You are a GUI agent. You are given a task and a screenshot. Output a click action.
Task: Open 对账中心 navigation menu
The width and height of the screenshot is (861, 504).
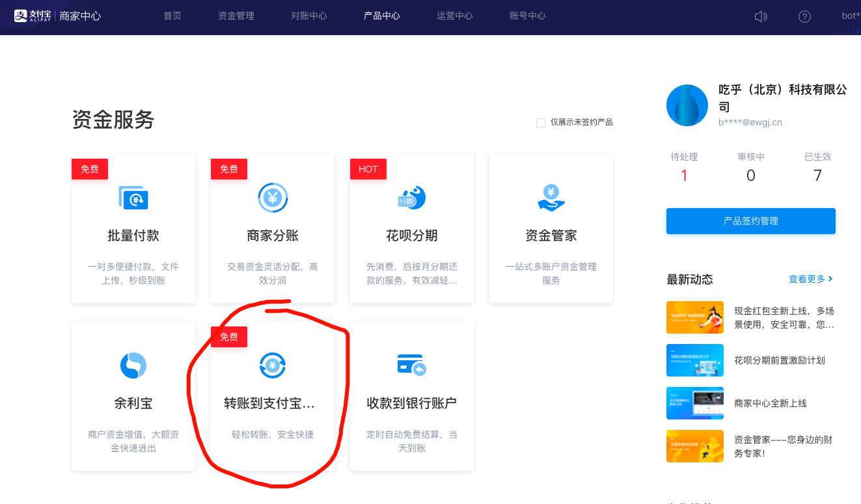coord(309,16)
